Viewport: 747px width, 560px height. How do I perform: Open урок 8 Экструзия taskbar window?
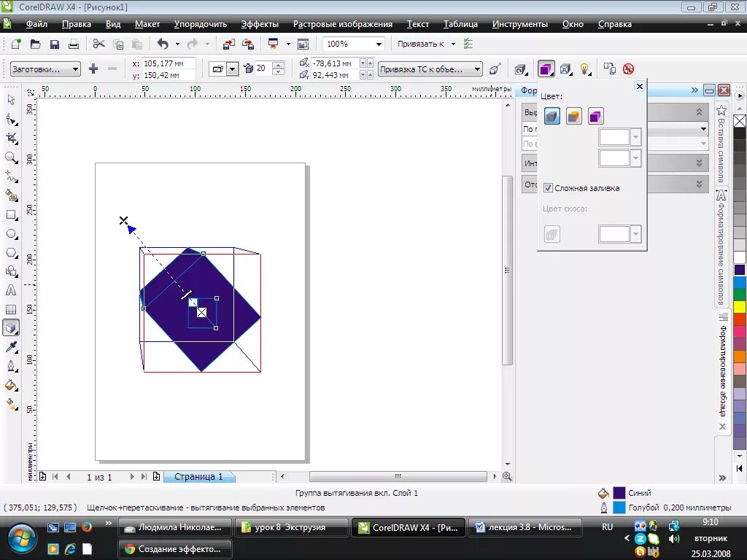(291, 527)
